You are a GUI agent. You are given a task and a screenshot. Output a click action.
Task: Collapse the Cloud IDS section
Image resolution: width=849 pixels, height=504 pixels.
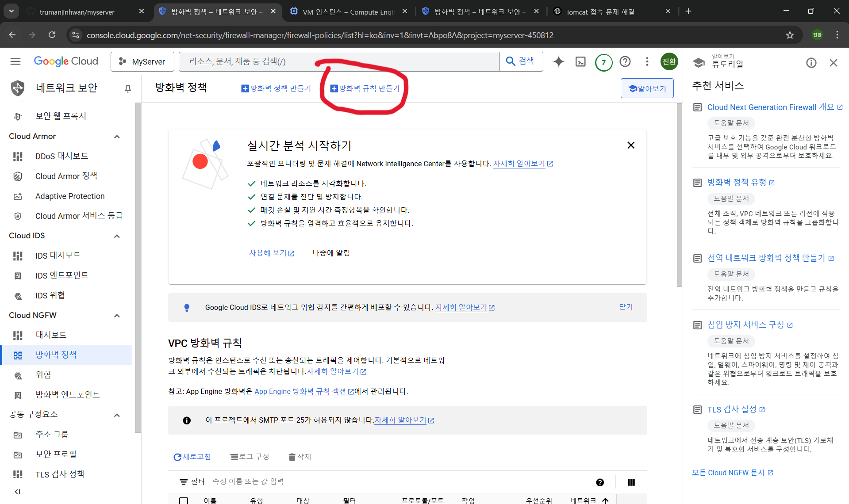pyautogui.click(x=117, y=236)
